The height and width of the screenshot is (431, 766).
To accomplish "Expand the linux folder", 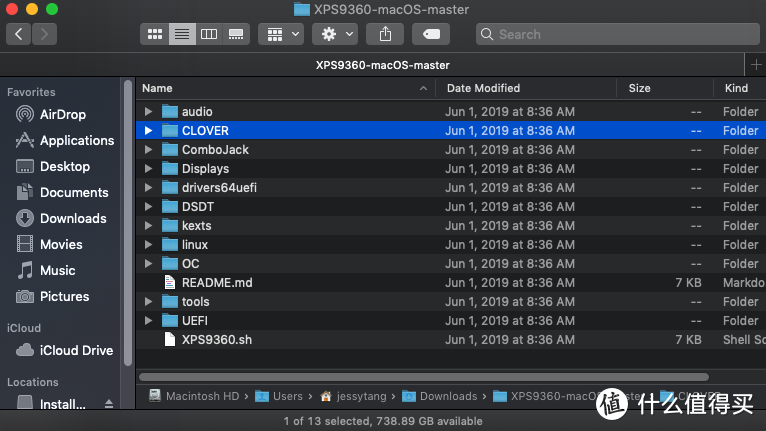I will coord(148,244).
